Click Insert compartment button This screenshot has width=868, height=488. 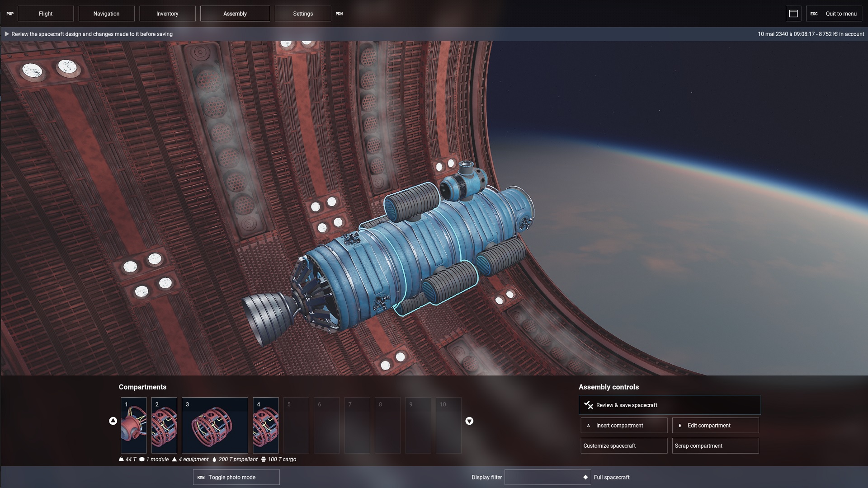624,426
